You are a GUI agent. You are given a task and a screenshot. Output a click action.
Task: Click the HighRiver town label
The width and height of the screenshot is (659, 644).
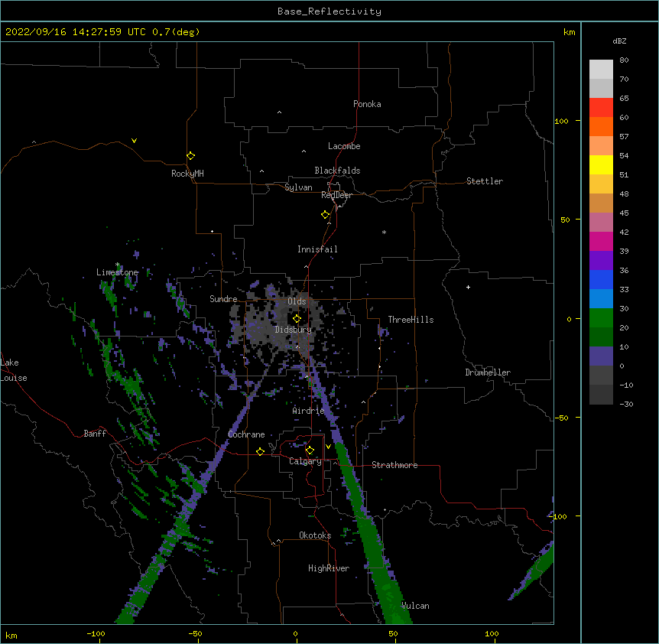(x=329, y=568)
